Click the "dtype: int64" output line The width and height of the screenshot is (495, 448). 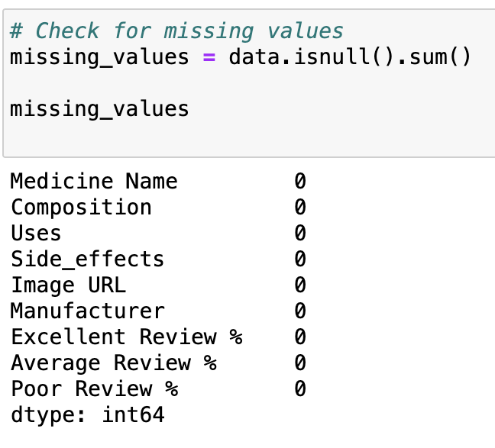pos(87,414)
